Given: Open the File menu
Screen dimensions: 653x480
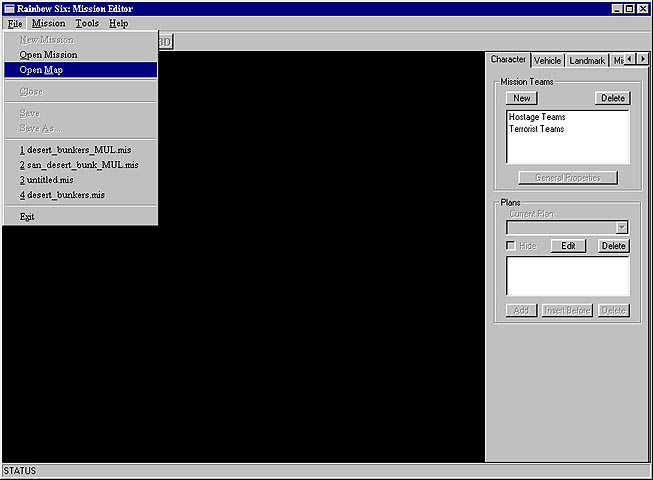Looking at the screenshot, I should 15,23.
